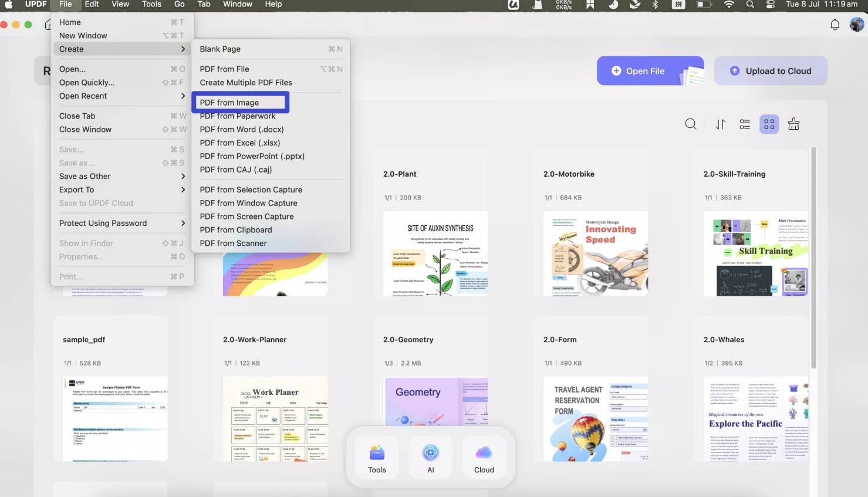Click the search icon above the file grid
Viewport: 868px width, 497px height.
(691, 124)
